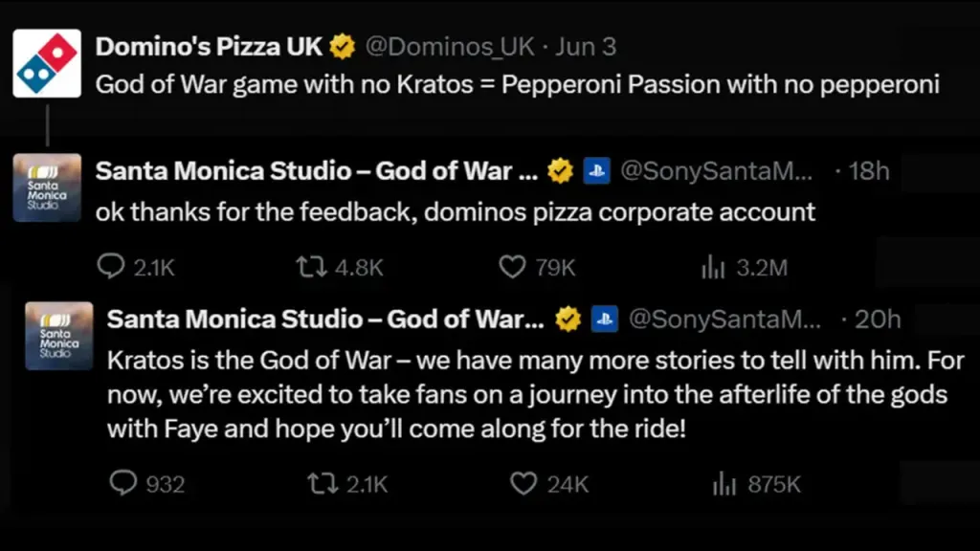Like the tweet with 79K likes
This screenshot has width=980, height=551.
point(512,268)
